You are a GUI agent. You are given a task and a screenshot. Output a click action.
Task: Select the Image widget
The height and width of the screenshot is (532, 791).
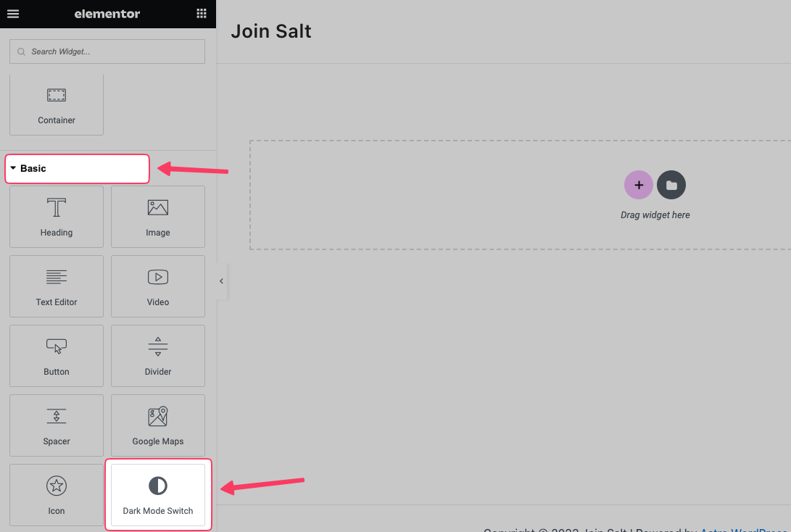click(158, 217)
